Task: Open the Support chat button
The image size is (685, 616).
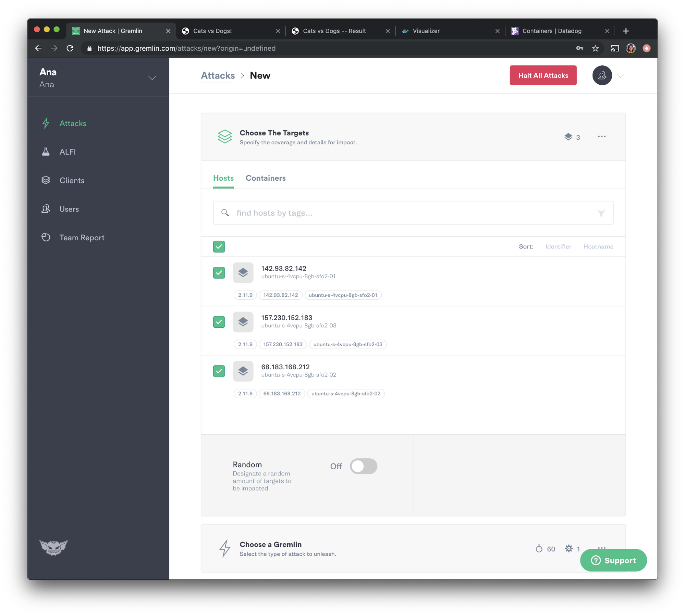Action: click(x=613, y=560)
